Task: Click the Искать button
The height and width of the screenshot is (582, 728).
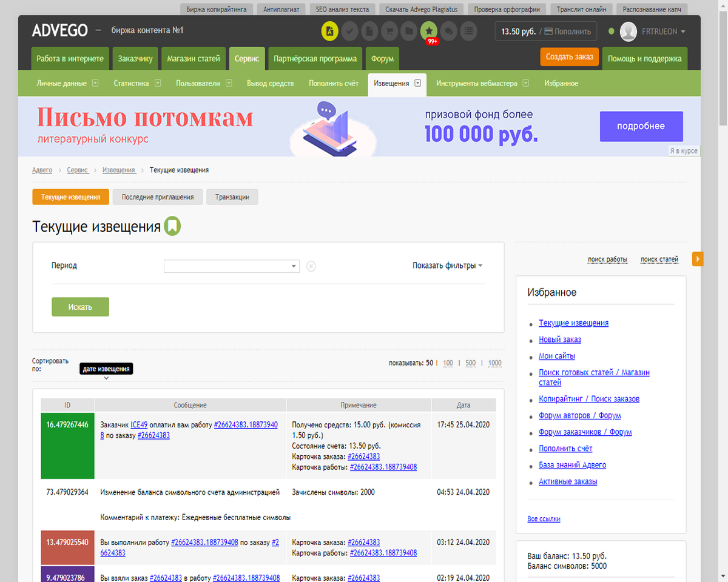Action: [x=80, y=307]
